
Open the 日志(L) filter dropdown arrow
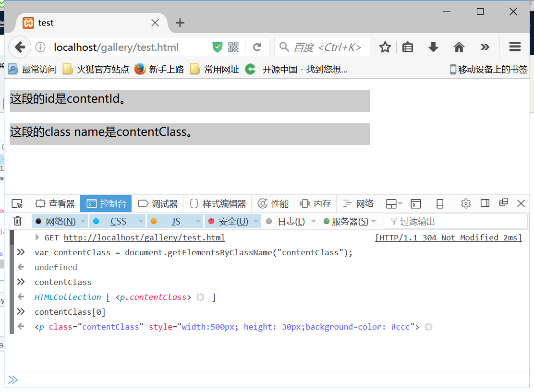point(314,222)
